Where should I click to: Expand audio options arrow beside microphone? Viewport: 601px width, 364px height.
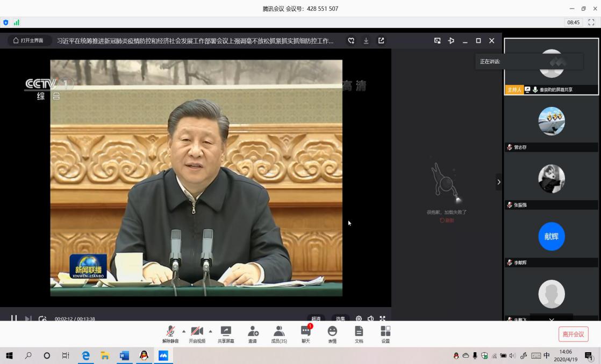(184, 331)
